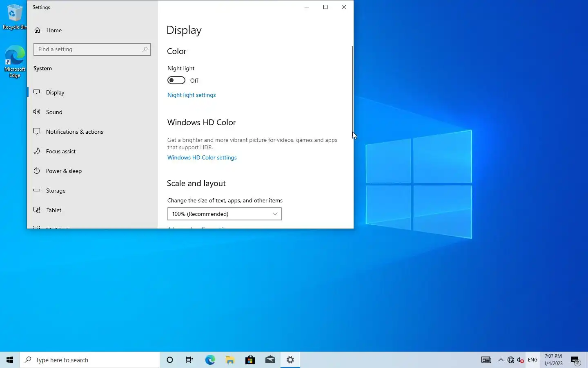
Task: Open the News and interests taskbar icon
Action: pos(486,360)
